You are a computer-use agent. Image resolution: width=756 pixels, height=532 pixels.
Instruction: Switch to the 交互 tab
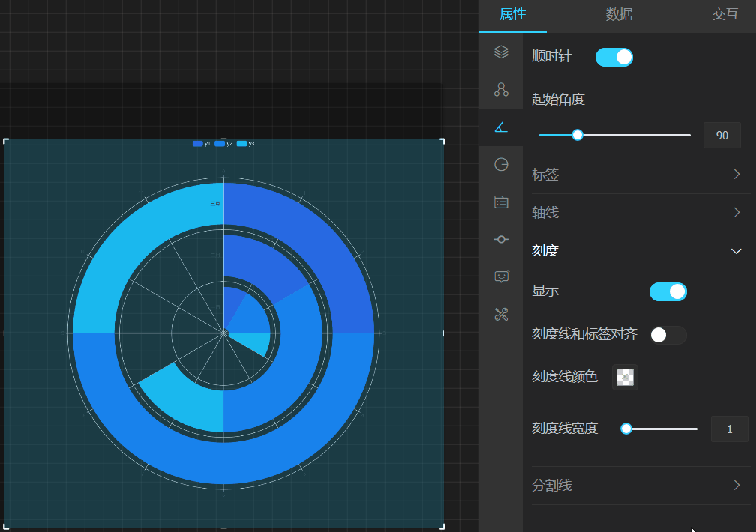(x=725, y=14)
